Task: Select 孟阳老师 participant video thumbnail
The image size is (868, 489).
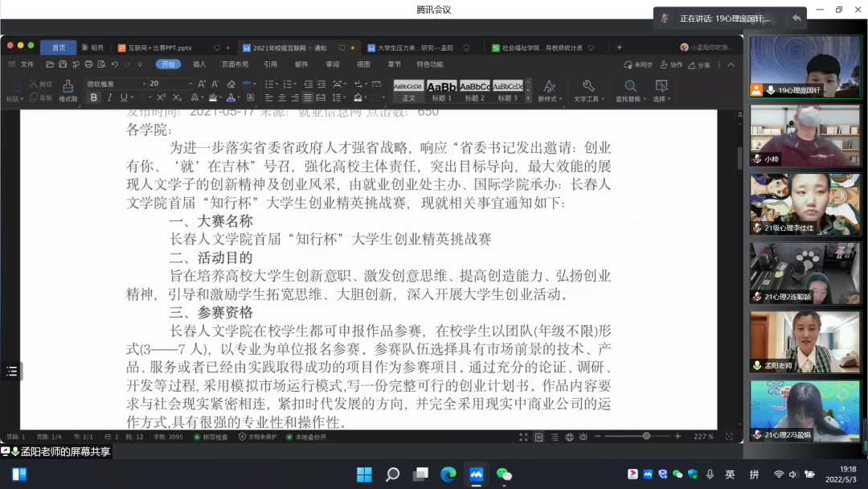Action: pos(805,342)
